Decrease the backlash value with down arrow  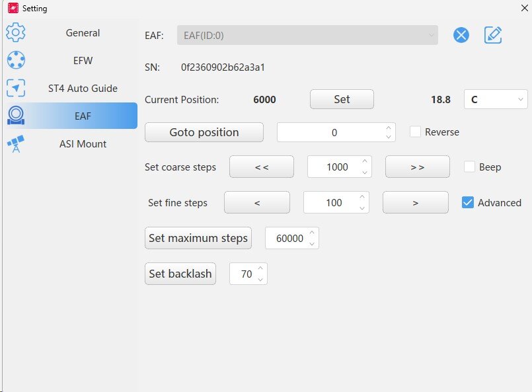[x=261, y=279]
